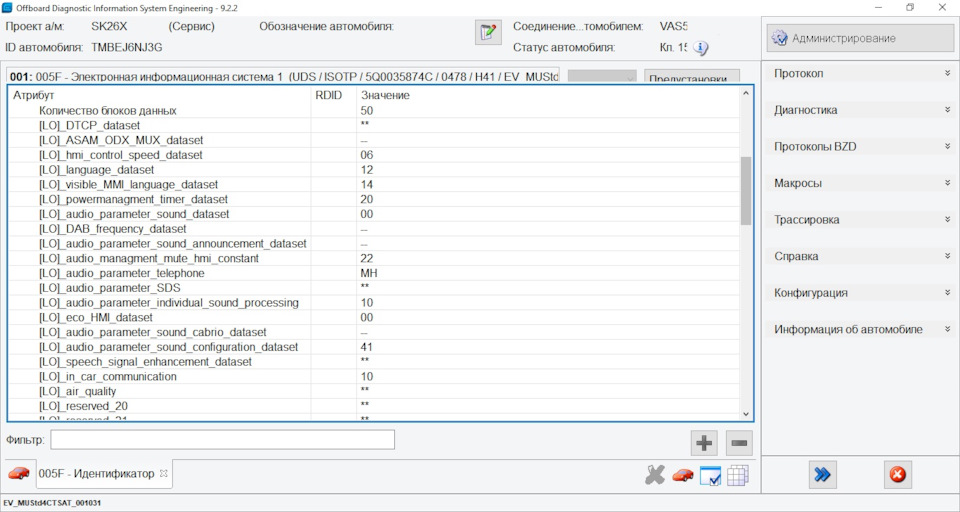Select [LO]_language_dataset row
The image size is (960, 512).
374,170
